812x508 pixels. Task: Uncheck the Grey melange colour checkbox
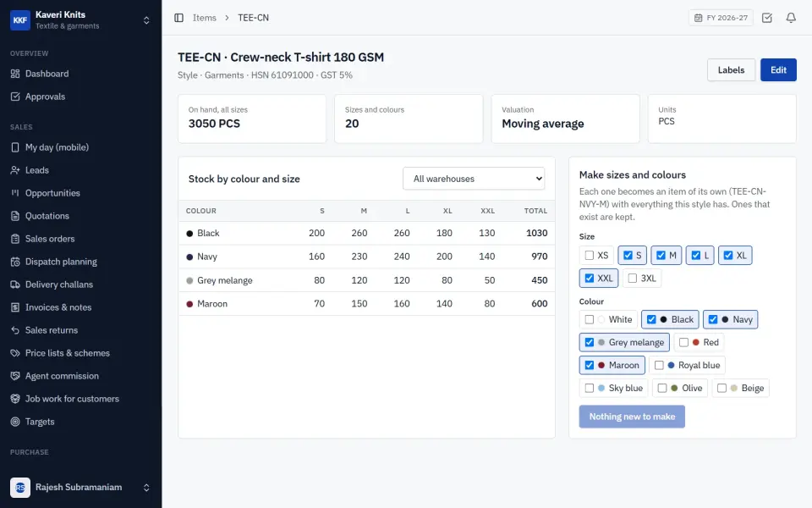589,342
